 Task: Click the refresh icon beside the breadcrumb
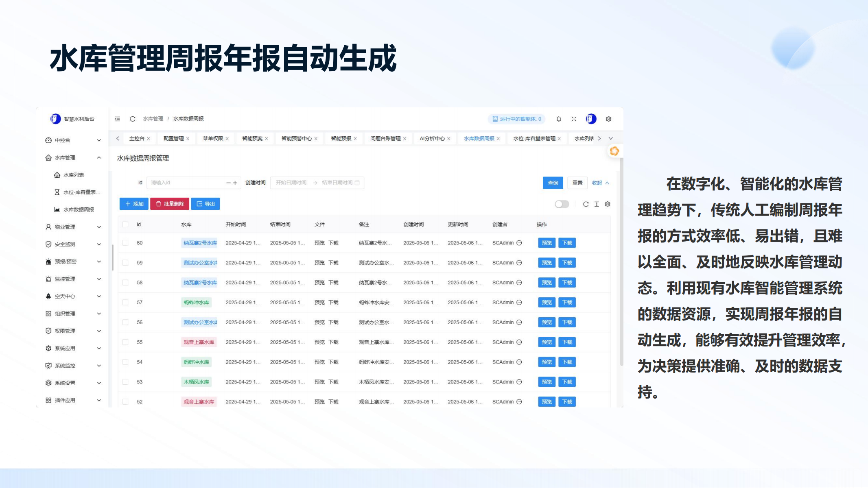(x=132, y=119)
